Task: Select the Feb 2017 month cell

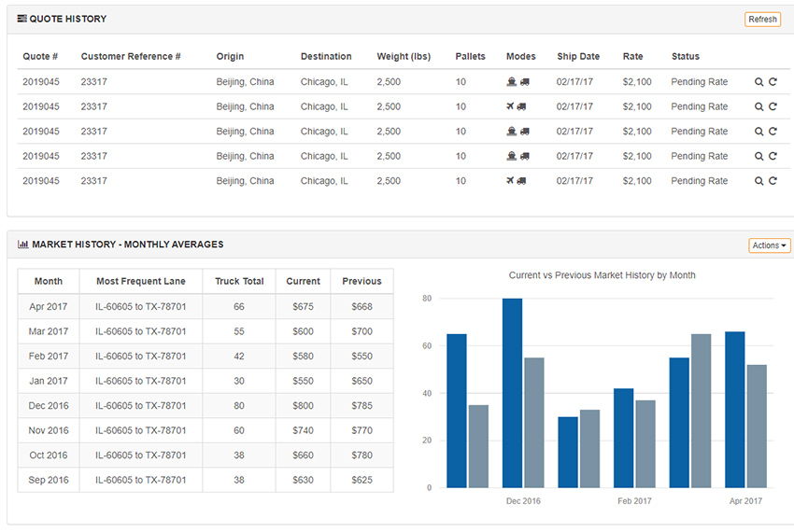Action: [x=49, y=356]
